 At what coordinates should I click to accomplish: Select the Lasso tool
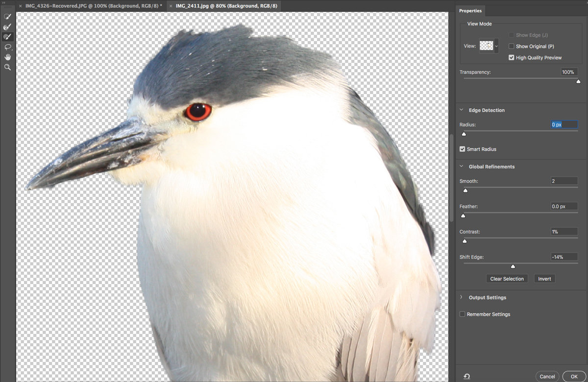point(7,47)
